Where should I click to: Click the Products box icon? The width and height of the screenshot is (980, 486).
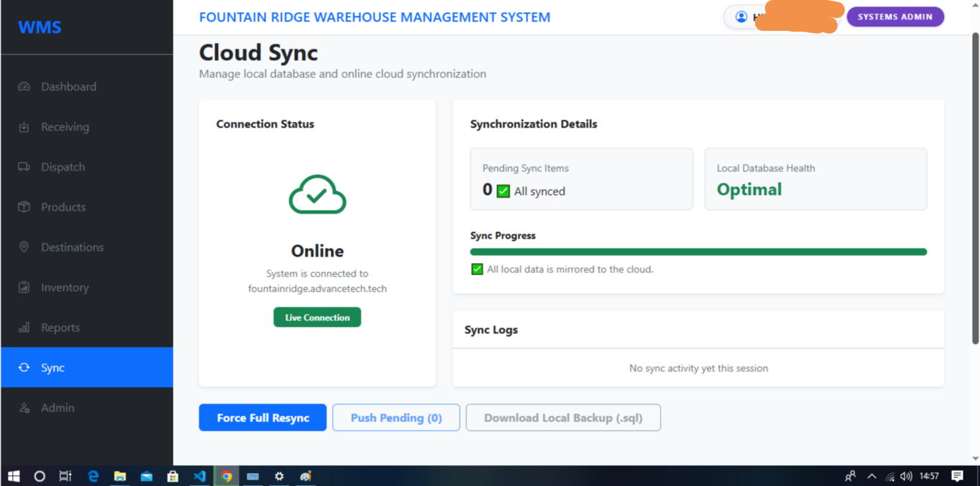click(x=24, y=207)
